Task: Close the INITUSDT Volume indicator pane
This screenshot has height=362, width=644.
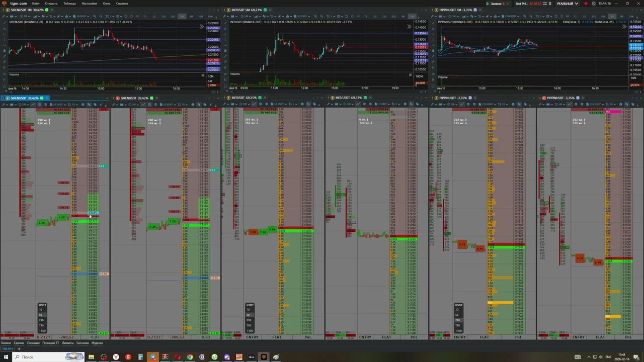Action: point(410,75)
